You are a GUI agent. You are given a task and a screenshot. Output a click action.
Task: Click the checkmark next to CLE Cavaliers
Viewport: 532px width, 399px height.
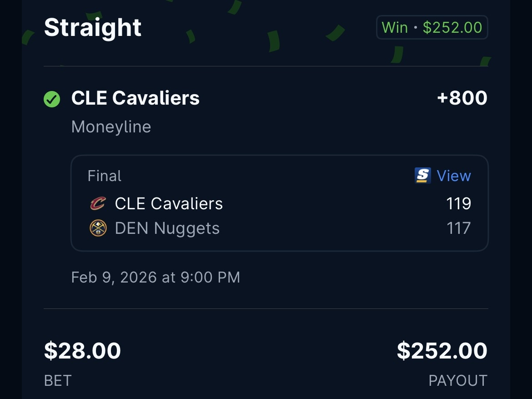pyautogui.click(x=52, y=99)
